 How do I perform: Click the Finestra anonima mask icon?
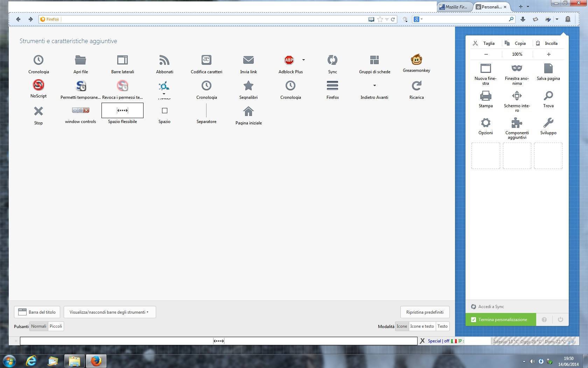pyautogui.click(x=517, y=68)
